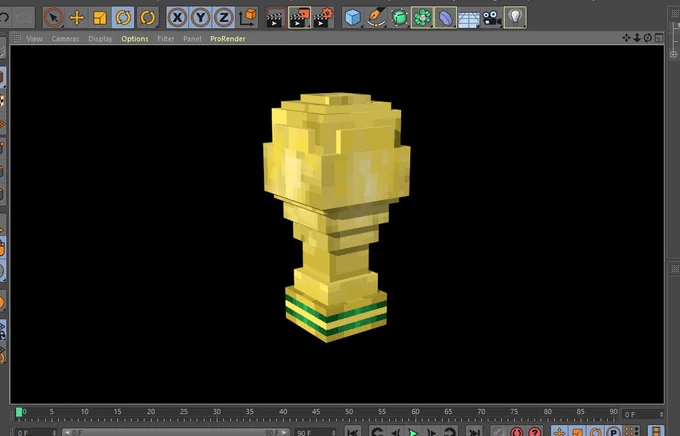Toggle point level animation dots icon
Viewport: 680px width, 436px height.
tap(631, 432)
